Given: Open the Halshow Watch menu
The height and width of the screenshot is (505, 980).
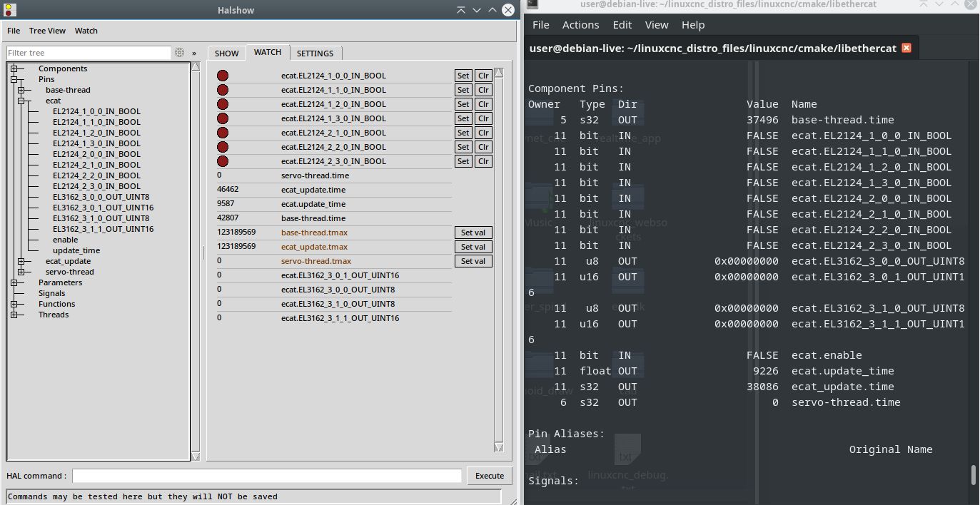Looking at the screenshot, I should (x=86, y=31).
